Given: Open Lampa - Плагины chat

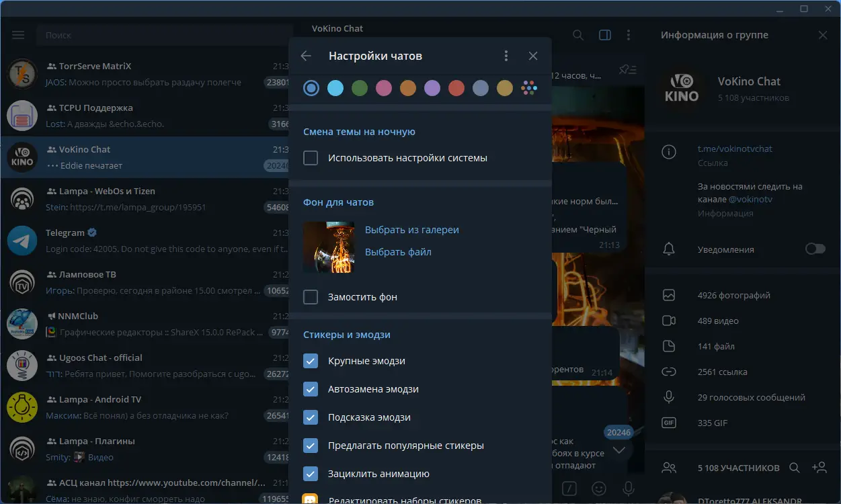Looking at the screenshot, I should (146, 449).
